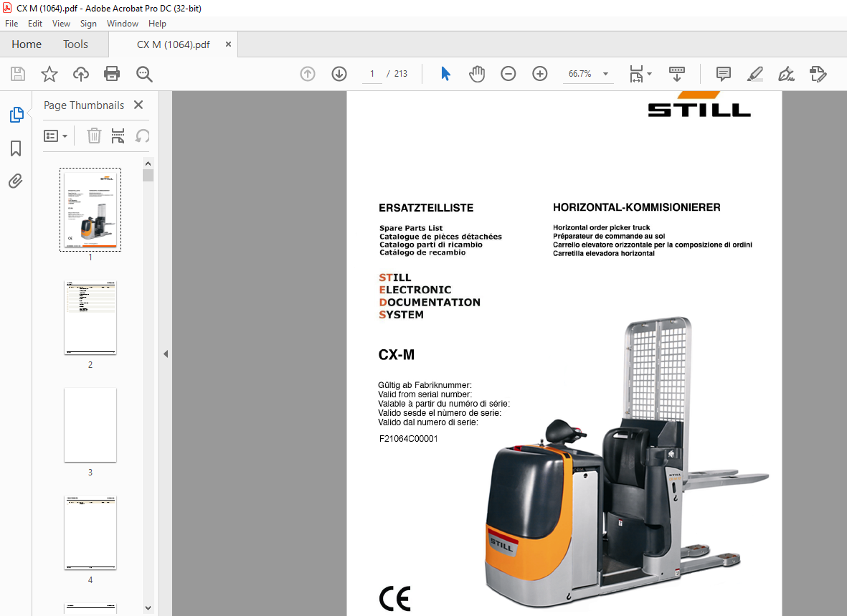The width and height of the screenshot is (847, 616).
Task: Zoom in with plus icon
Action: (539, 73)
